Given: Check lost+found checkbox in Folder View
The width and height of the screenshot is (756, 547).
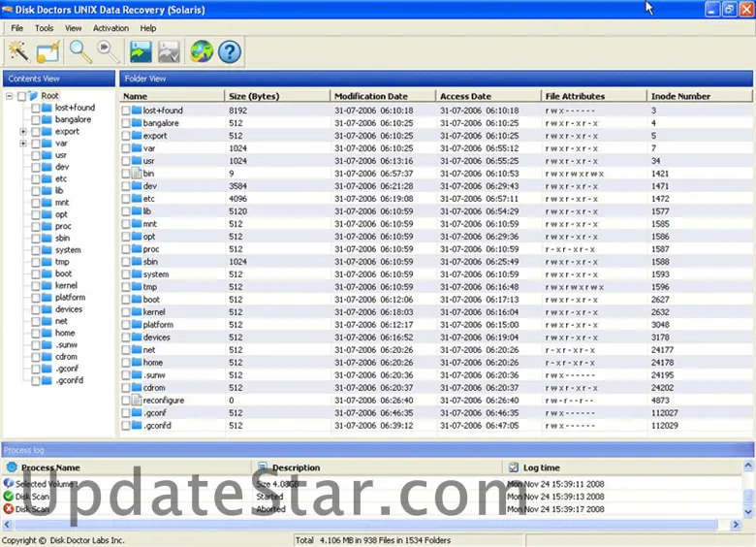Looking at the screenshot, I should point(126,111).
